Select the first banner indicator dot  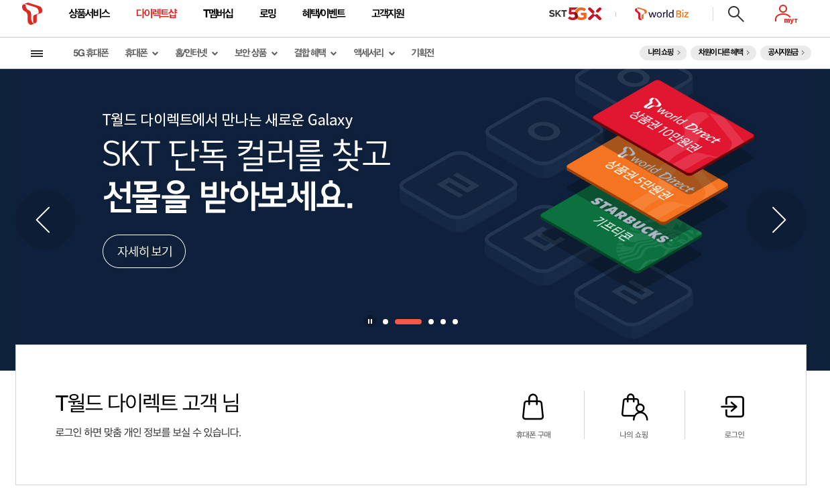(386, 322)
